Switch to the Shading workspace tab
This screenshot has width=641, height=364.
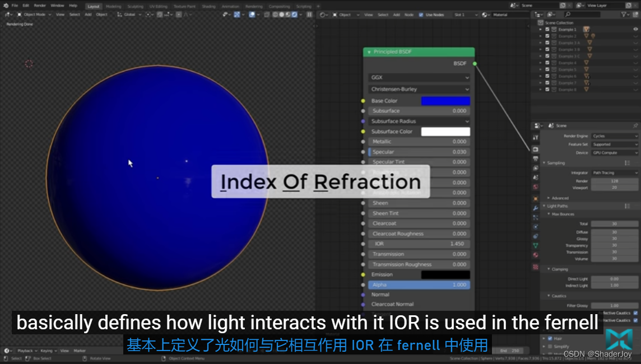click(x=210, y=6)
